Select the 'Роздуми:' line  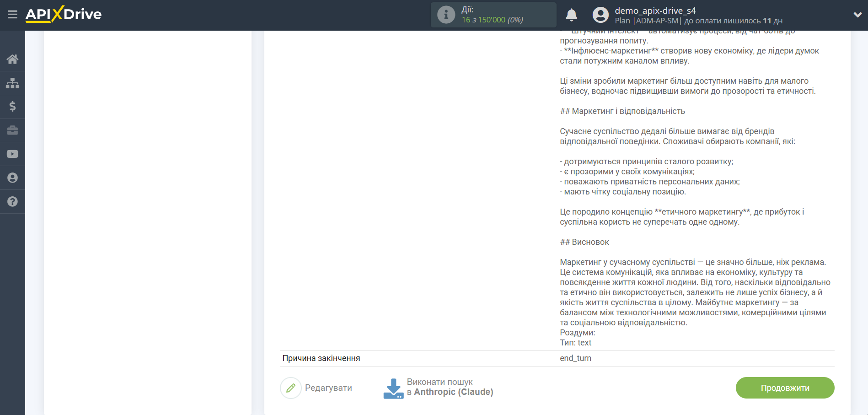pos(578,333)
